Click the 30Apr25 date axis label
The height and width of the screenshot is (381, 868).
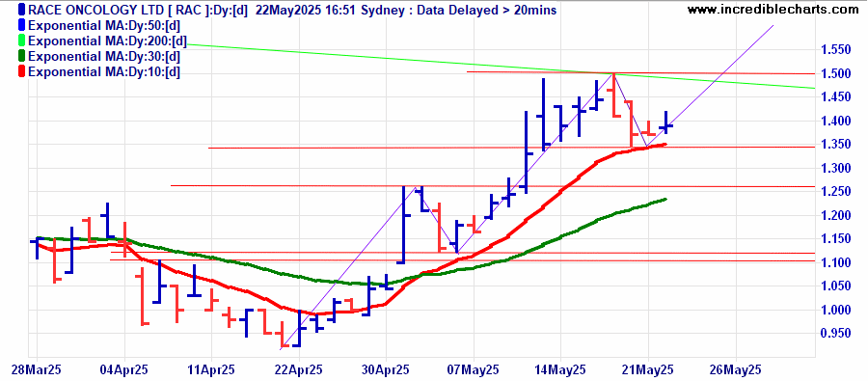click(x=387, y=369)
